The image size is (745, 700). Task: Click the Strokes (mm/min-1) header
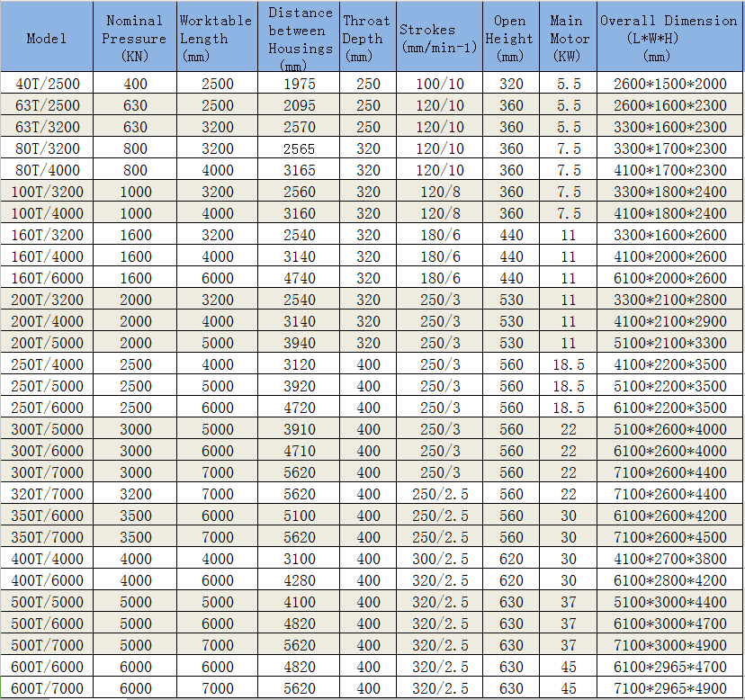click(438, 38)
